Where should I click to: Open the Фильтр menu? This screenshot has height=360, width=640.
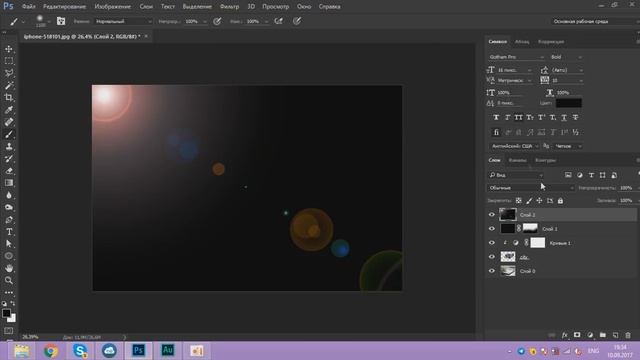tap(229, 7)
